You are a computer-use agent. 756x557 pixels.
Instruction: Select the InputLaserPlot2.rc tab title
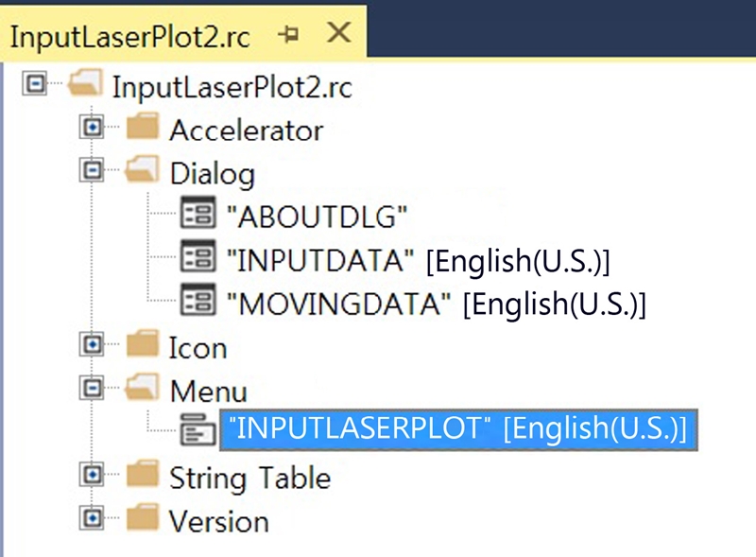coord(134,34)
